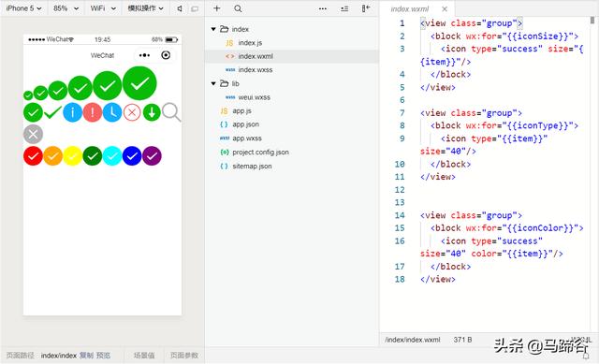Click the WeChat capsule three-dot menu

coord(144,55)
